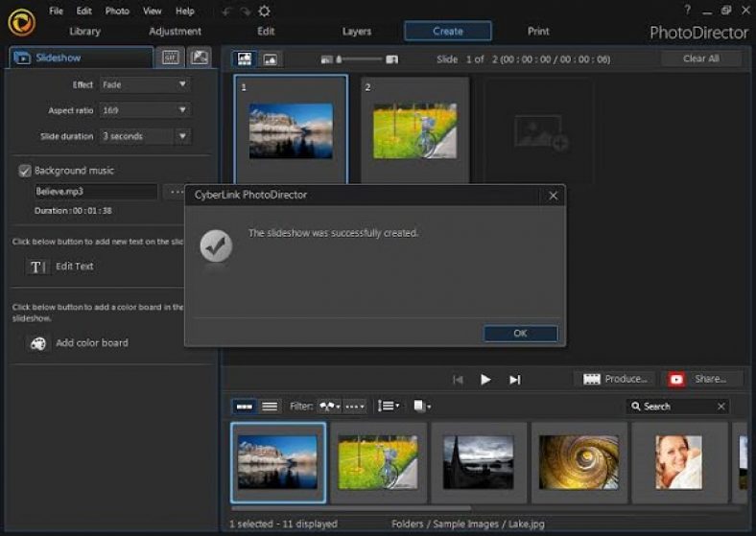The image size is (756, 536).
Task: Click the GIF creator icon tab
Action: pyautogui.click(x=171, y=58)
